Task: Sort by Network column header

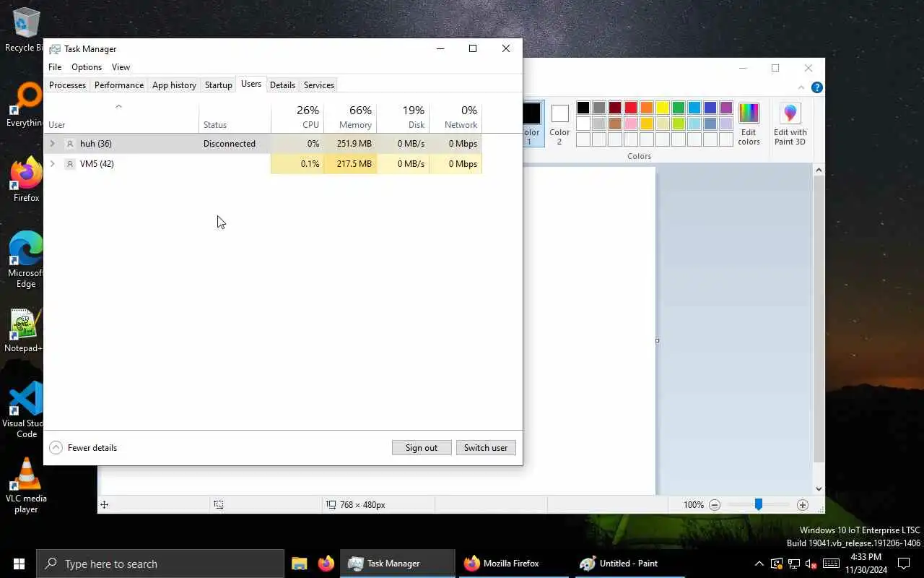Action: point(456,118)
